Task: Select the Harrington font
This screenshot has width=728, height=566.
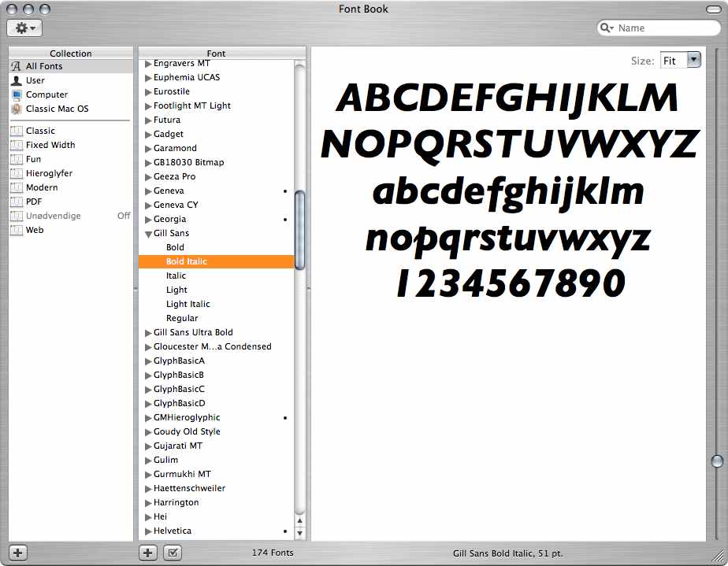Action: click(x=176, y=502)
